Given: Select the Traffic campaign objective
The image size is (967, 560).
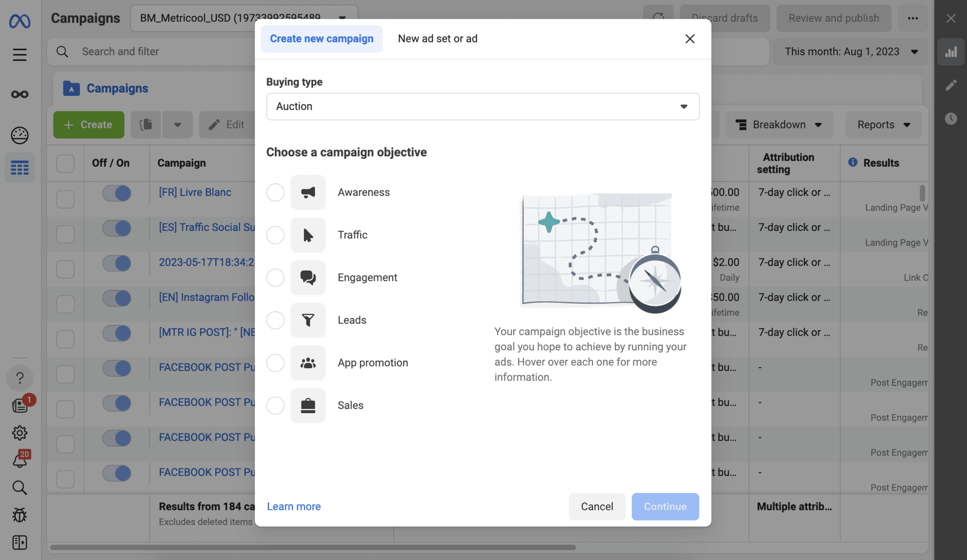Looking at the screenshot, I should click(275, 235).
